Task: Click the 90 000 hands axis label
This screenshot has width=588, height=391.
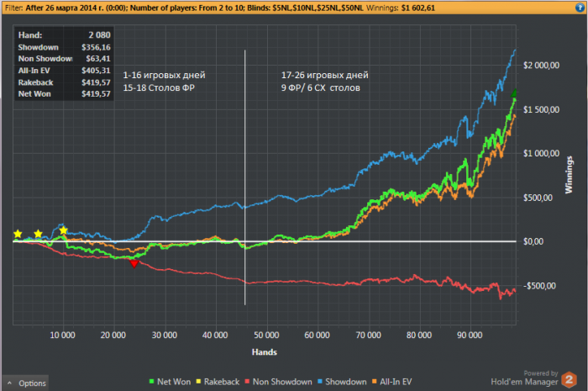Action: (x=470, y=336)
